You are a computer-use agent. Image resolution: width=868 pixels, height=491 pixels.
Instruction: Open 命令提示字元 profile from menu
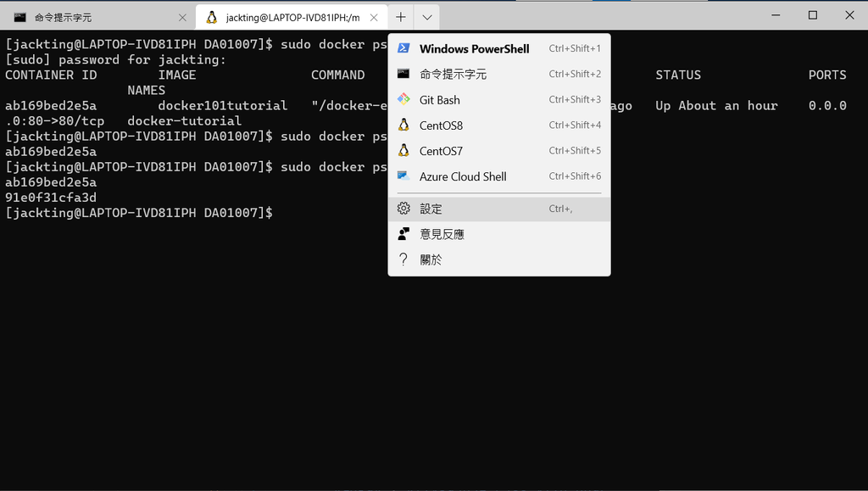click(x=499, y=74)
